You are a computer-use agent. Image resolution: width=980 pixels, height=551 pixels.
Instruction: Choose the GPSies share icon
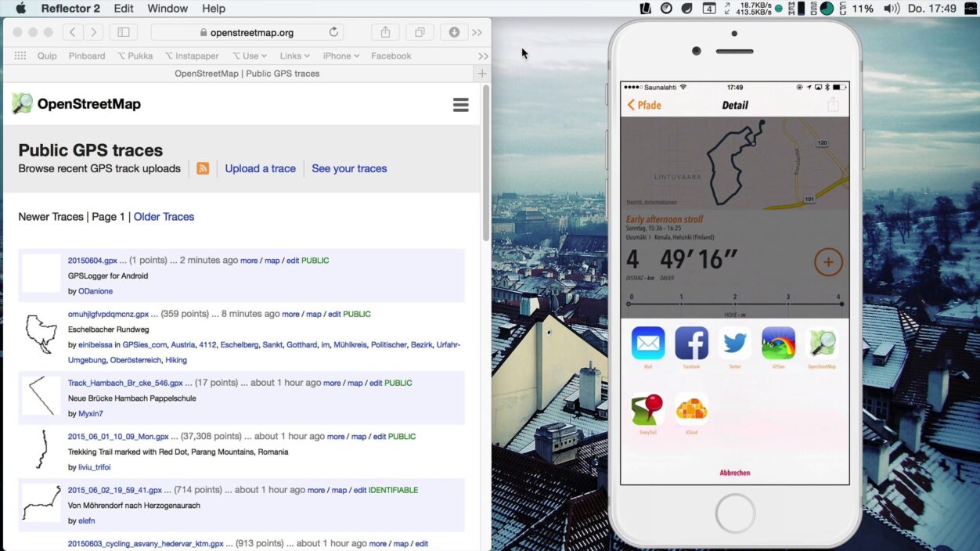[x=778, y=344]
